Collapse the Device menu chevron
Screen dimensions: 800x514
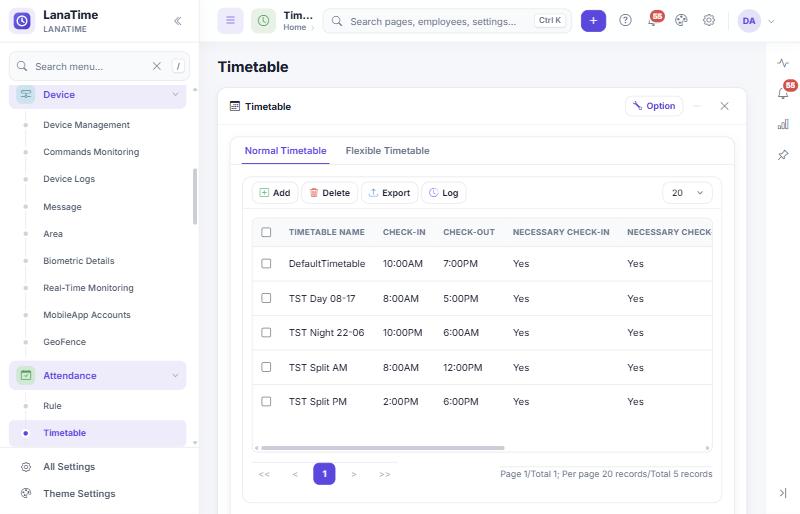175,94
